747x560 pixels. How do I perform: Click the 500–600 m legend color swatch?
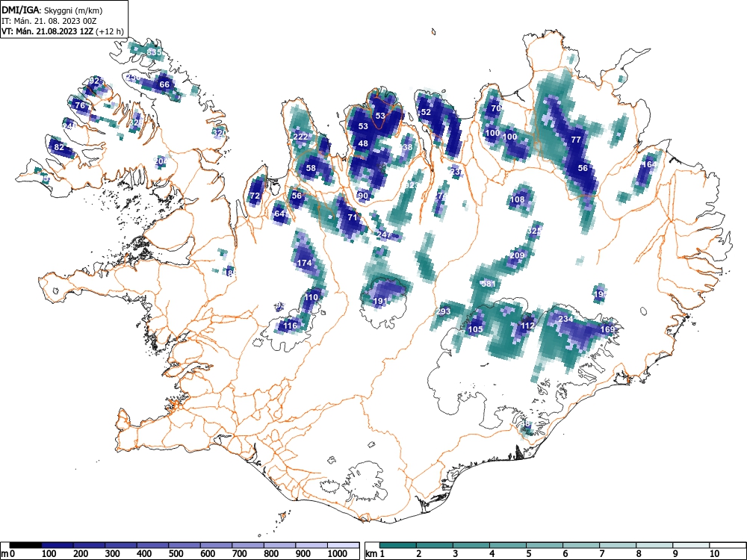[185, 545]
